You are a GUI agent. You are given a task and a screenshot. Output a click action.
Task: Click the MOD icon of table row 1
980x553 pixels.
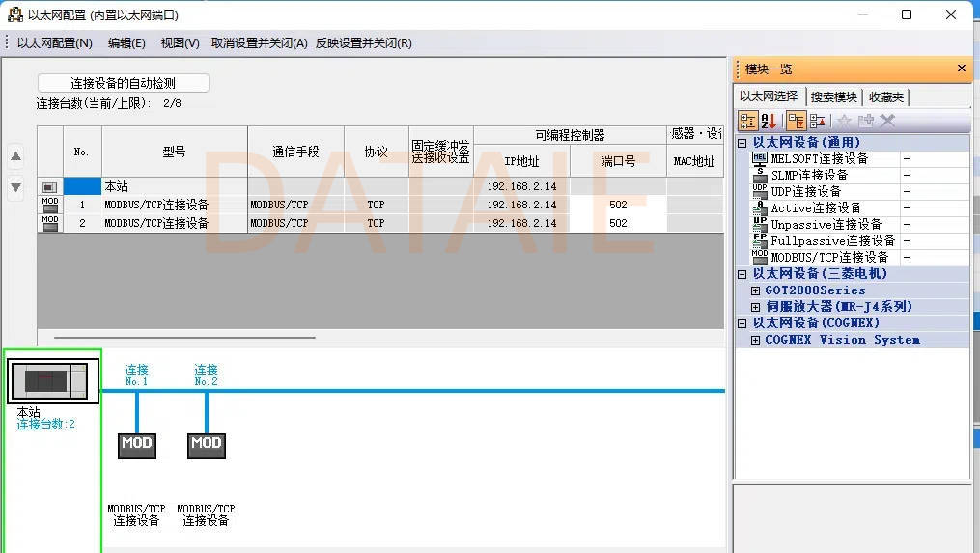click(50, 205)
